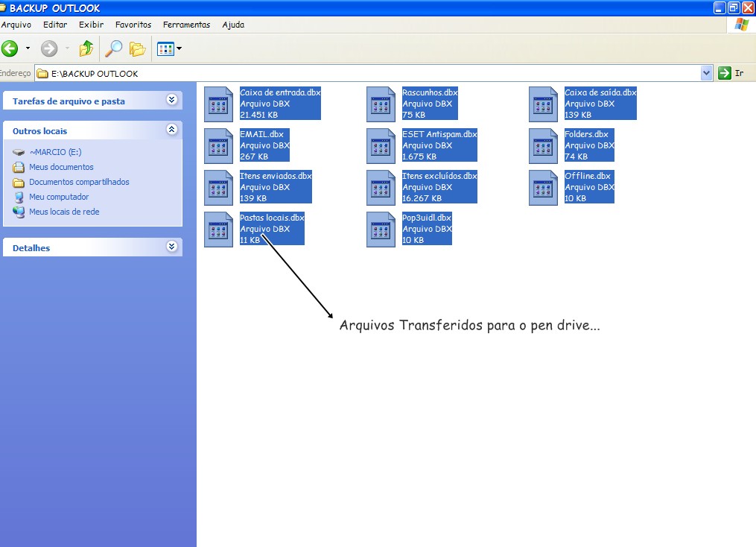756x547 pixels.
Task: Click the Ir button label
Action: click(739, 73)
